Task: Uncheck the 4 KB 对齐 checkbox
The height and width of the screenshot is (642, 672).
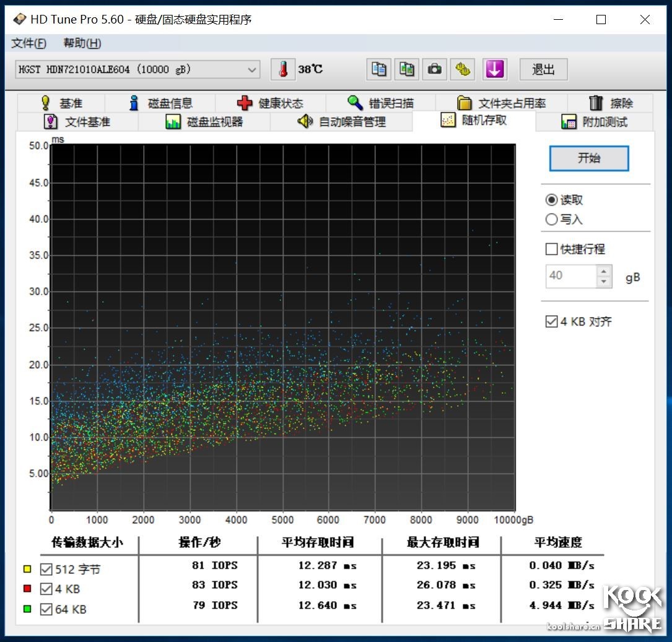Action: [x=551, y=321]
